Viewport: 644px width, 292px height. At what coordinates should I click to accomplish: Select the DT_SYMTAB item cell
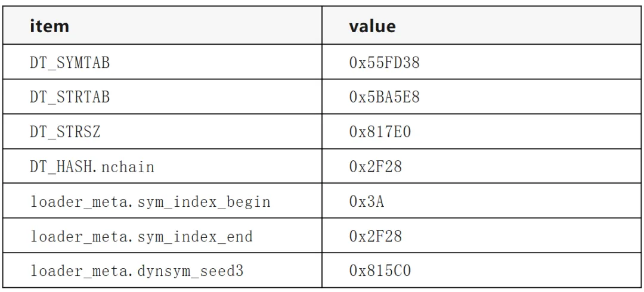tap(163, 62)
